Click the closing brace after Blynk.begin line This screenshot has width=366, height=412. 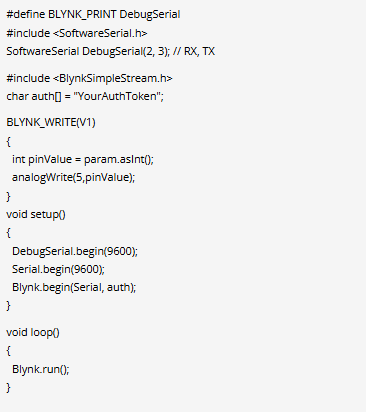point(8,306)
